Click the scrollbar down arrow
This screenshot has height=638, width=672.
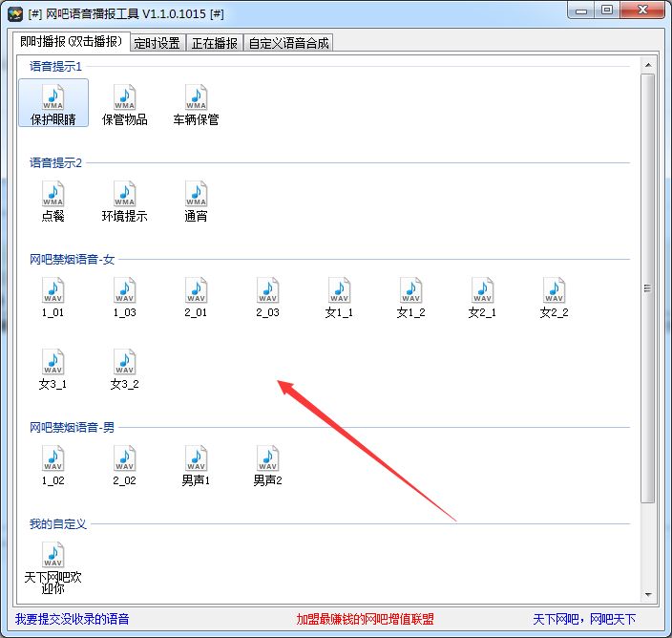point(648,595)
